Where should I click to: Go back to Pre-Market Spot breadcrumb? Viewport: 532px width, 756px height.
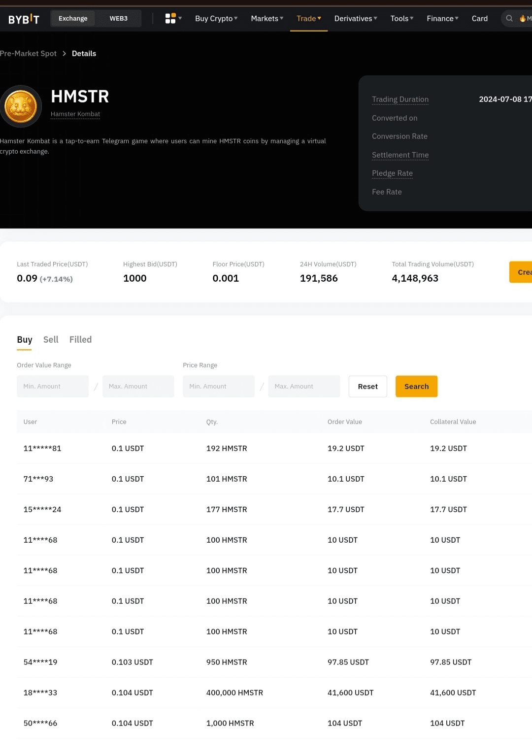coord(29,54)
